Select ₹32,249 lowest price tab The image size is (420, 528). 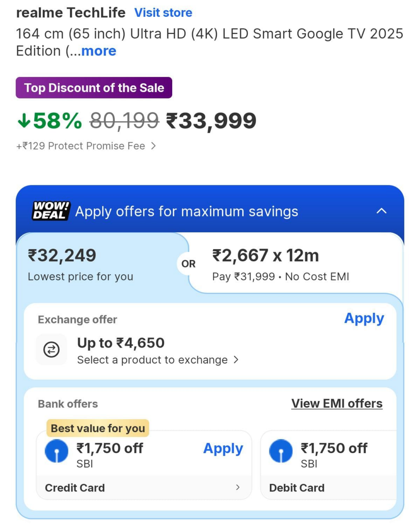[x=80, y=264]
